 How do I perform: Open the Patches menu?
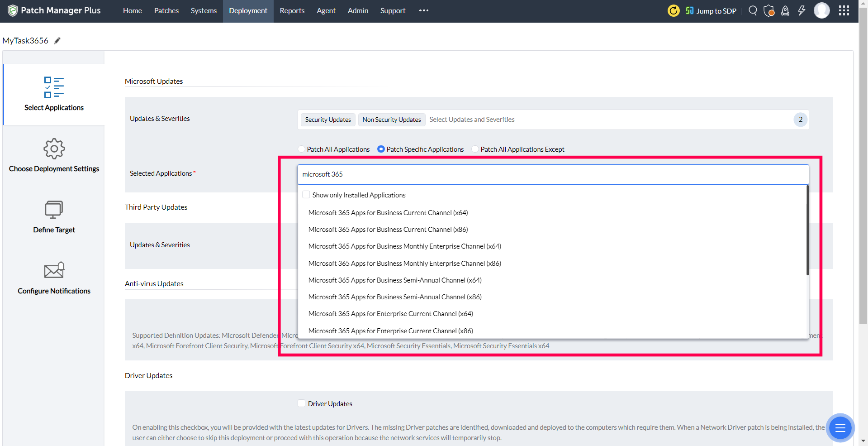click(166, 10)
